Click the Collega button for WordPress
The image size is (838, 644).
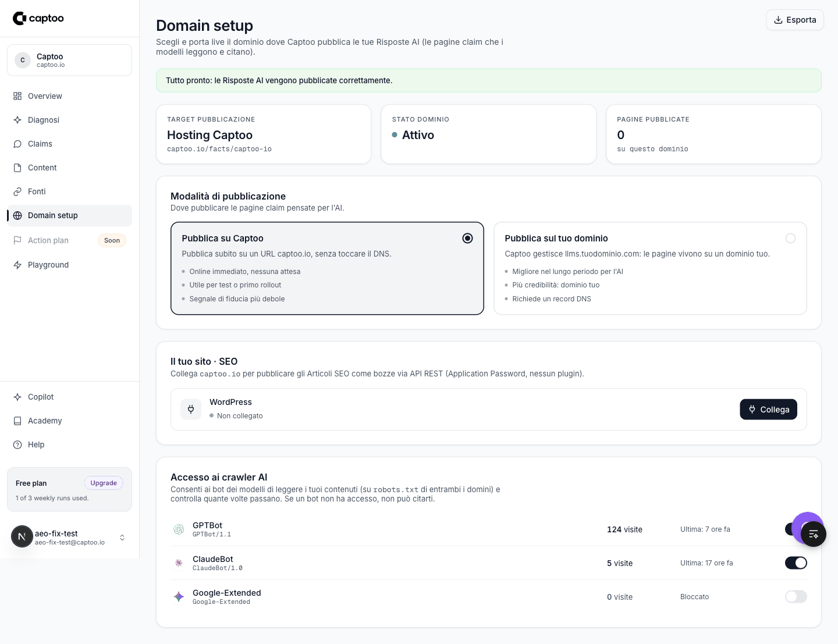click(768, 409)
